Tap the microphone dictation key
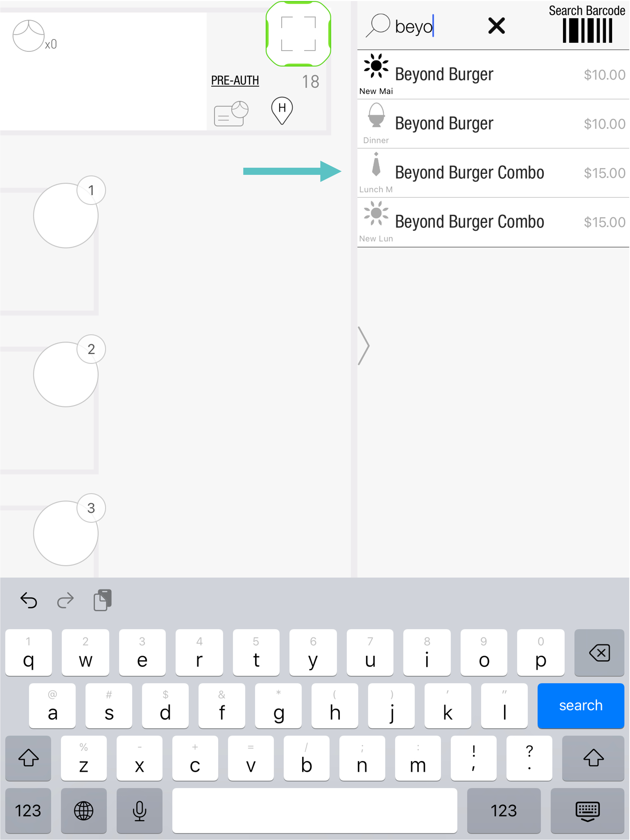630x840 pixels. (139, 811)
